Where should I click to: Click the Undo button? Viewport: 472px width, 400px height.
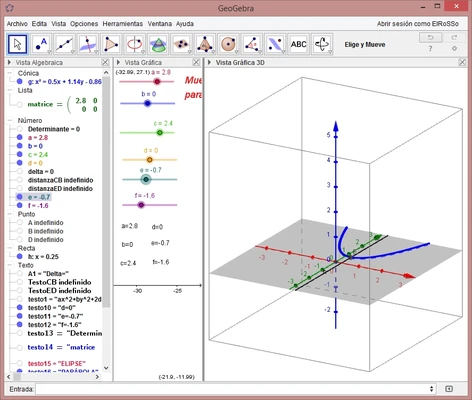tap(430, 37)
